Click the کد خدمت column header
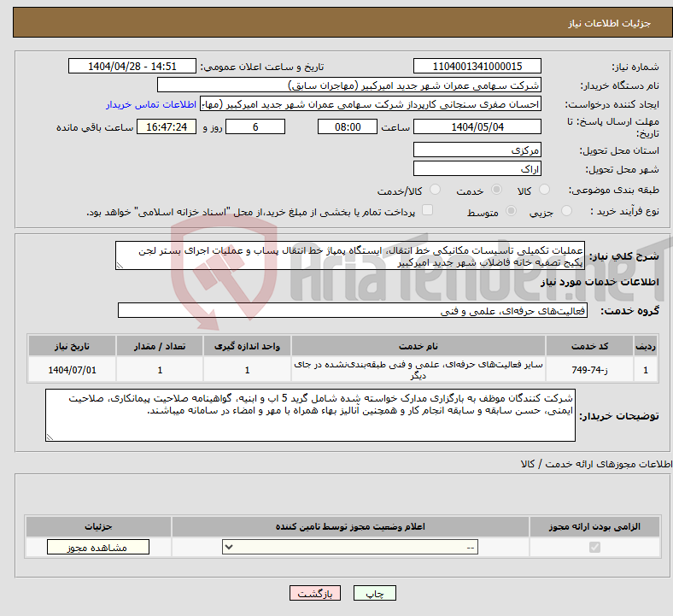 click(x=590, y=346)
